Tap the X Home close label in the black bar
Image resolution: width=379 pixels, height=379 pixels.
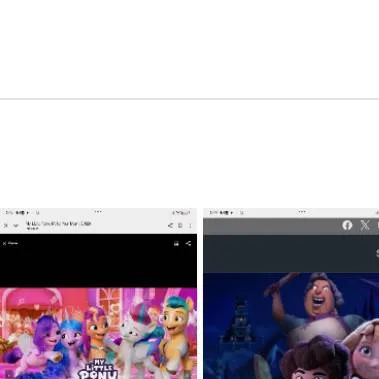click(10, 243)
